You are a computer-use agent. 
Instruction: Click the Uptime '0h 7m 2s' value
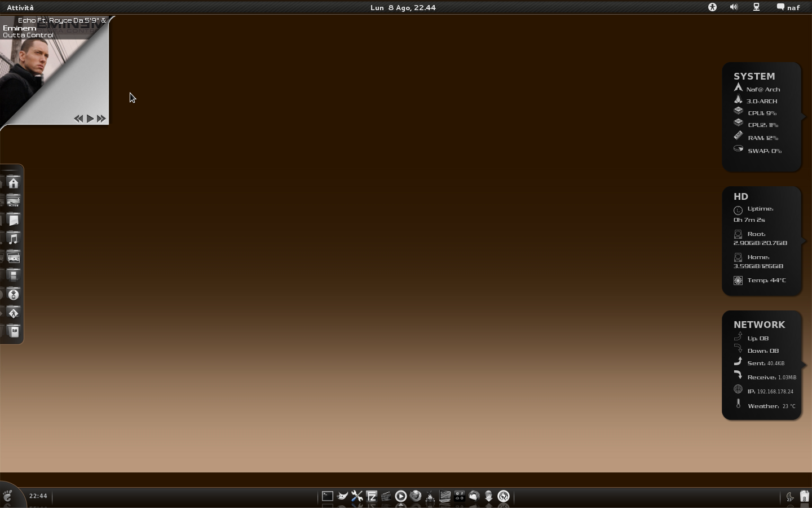tap(749, 220)
